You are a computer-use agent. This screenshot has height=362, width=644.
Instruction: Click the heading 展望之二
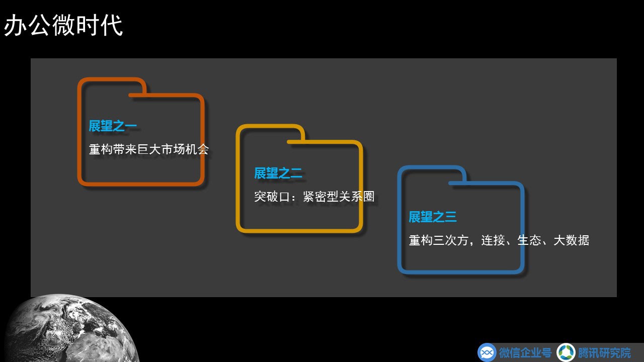(x=278, y=173)
